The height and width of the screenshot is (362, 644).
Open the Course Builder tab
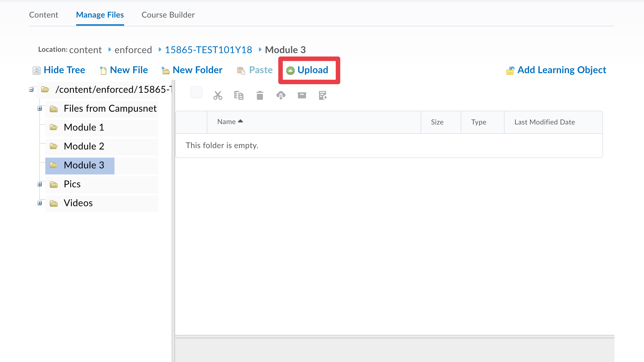tap(168, 15)
